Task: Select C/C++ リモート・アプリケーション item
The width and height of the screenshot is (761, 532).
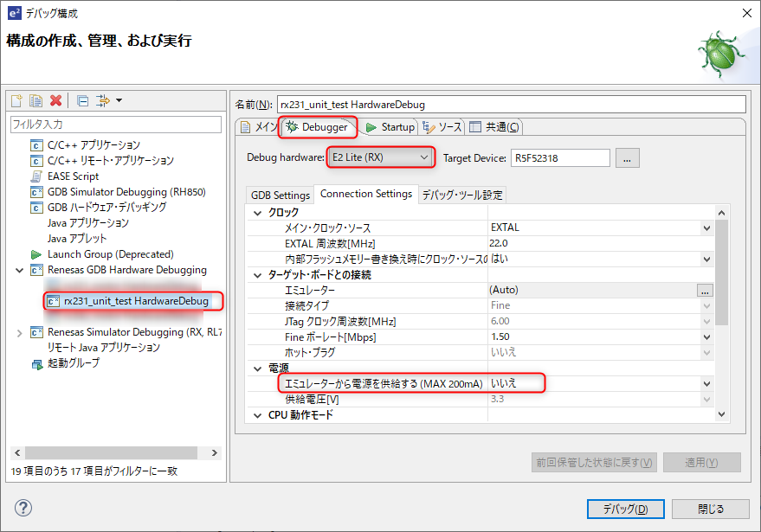Action: tap(110, 161)
